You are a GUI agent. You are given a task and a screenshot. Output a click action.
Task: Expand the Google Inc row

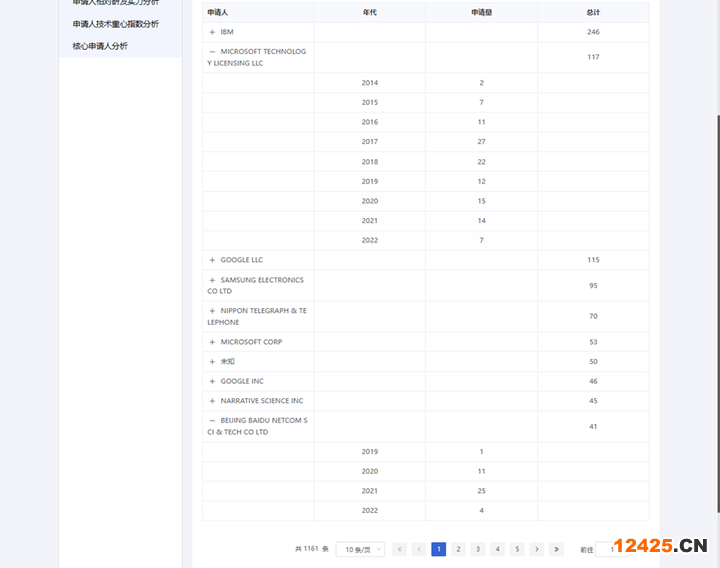pyautogui.click(x=212, y=381)
